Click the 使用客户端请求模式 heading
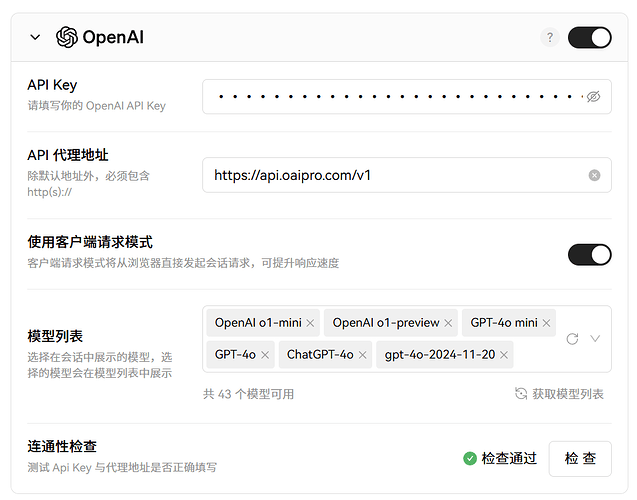637x500 pixels. [90, 242]
